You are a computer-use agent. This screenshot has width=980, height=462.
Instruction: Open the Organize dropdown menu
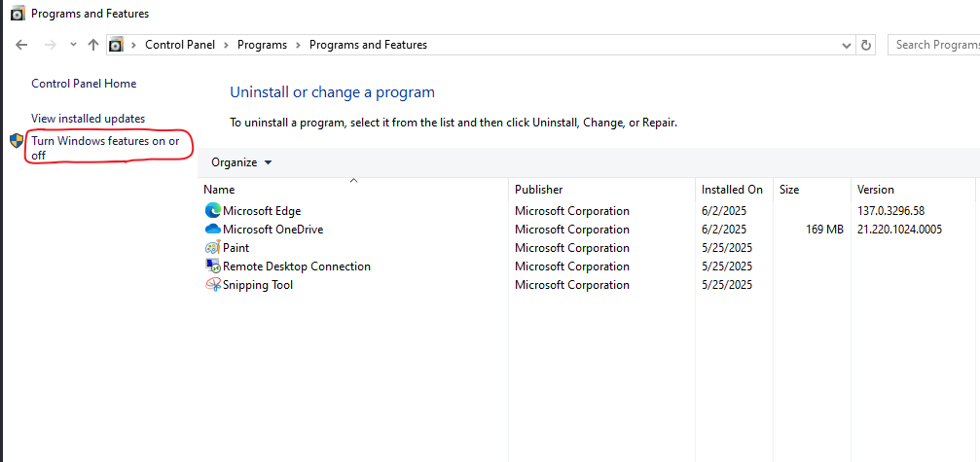pos(241,163)
